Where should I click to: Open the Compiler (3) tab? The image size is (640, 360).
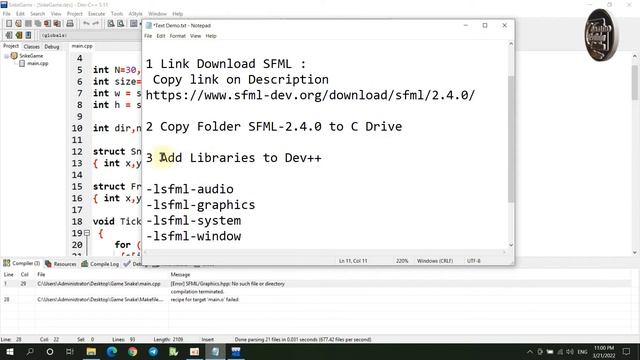pyautogui.click(x=22, y=263)
